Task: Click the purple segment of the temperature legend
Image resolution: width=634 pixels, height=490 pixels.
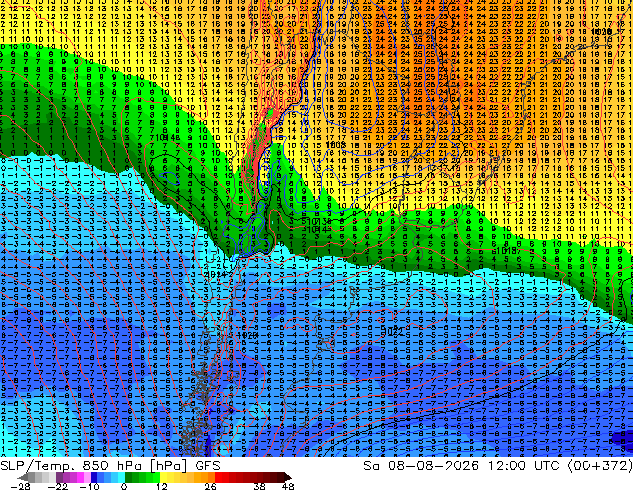Action: click(73, 477)
